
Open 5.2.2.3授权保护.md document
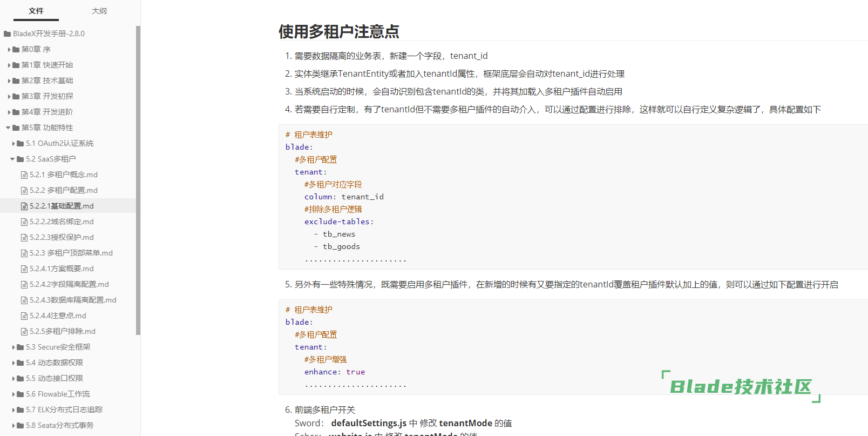click(x=62, y=237)
